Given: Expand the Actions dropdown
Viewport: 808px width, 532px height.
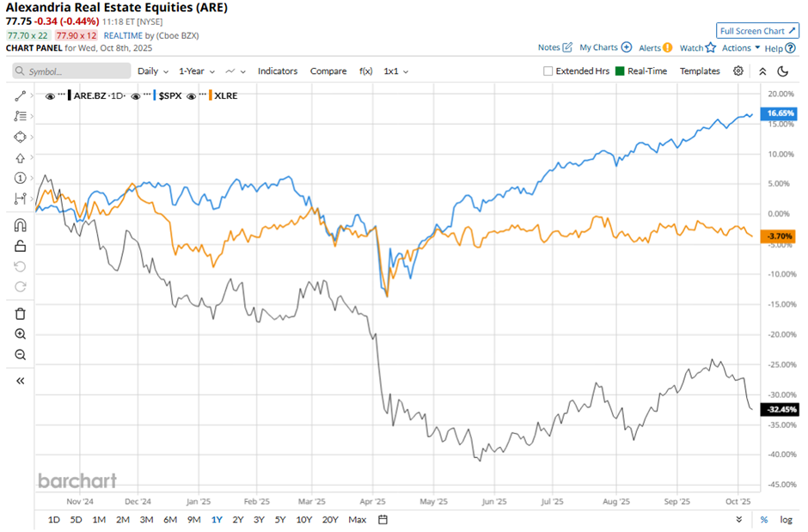Looking at the screenshot, I should (741, 47).
